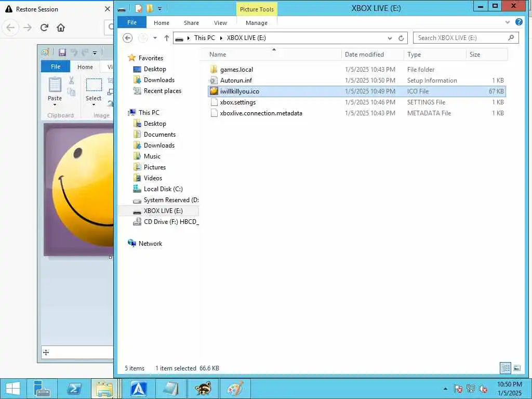Screen dimensions: 532x399
Task: Open the File tab in Explorer
Action: [131, 22]
